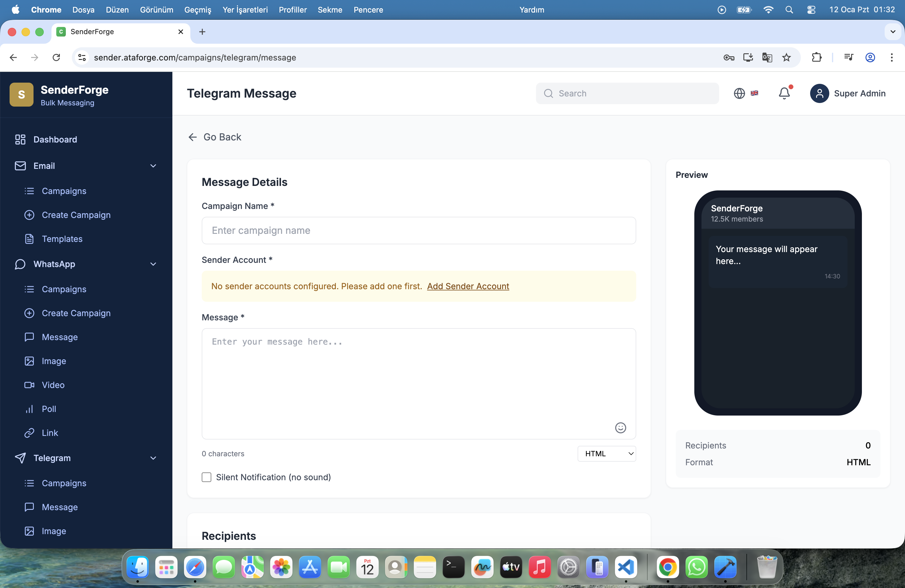Image resolution: width=905 pixels, height=588 pixels.
Task: Open WhatsApp Link from sidebar
Action: coord(50,432)
